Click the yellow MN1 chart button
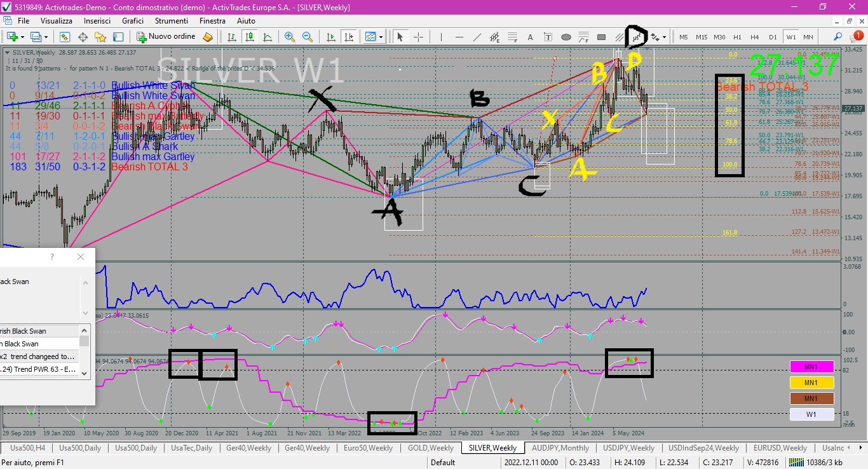This screenshot has width=868, height=469. point(811,383)
